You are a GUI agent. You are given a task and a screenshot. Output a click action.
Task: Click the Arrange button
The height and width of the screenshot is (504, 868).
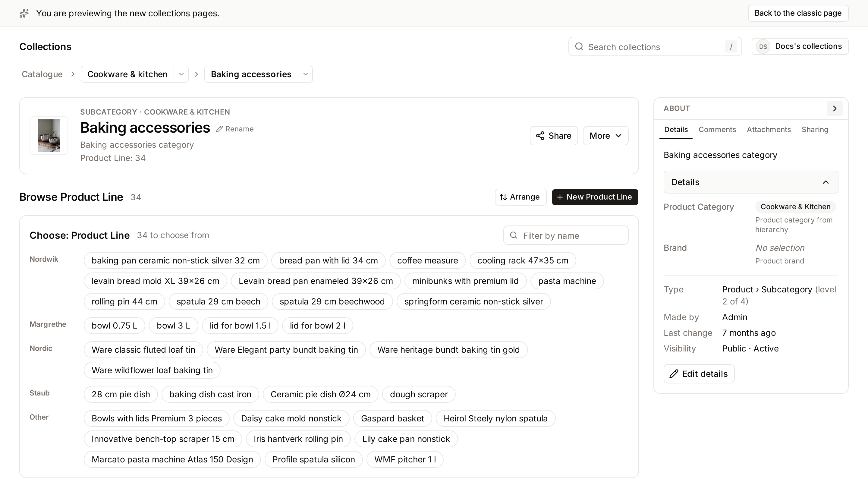(520, 197)
